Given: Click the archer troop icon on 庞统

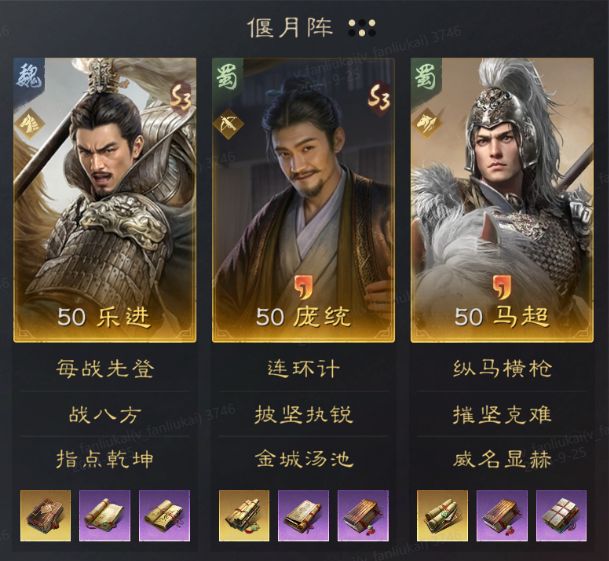Looking at the screenshot, I should coord(228,124).
